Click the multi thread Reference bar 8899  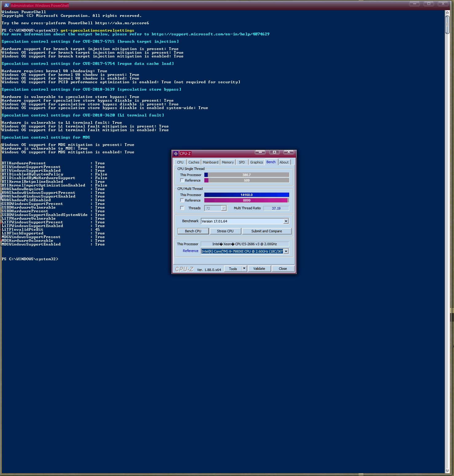247,200
